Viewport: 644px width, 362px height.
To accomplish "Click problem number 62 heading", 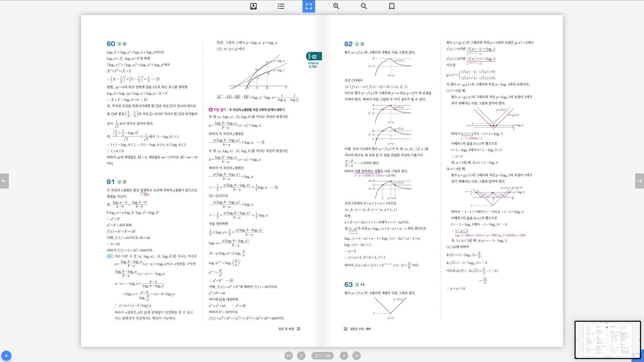I will 348,44.
